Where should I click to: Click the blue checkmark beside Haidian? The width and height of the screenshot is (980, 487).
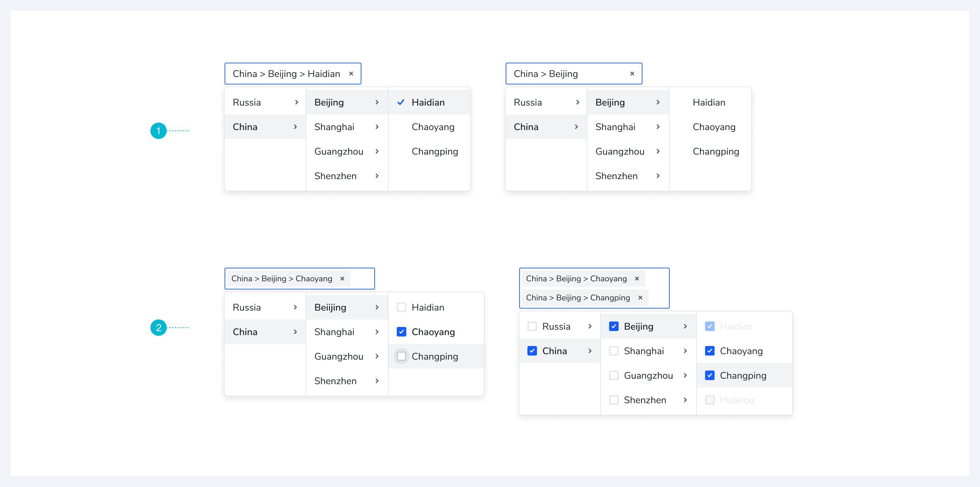(401, 102)
